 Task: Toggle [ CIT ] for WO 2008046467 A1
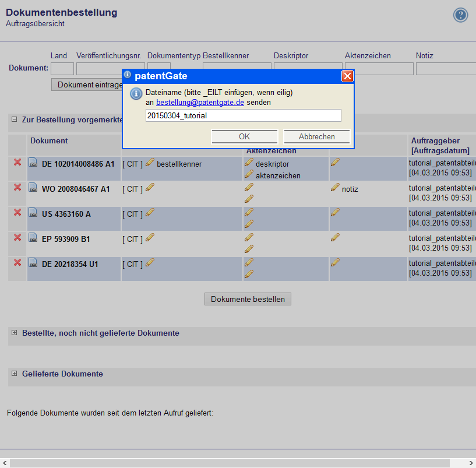[132, 189]
